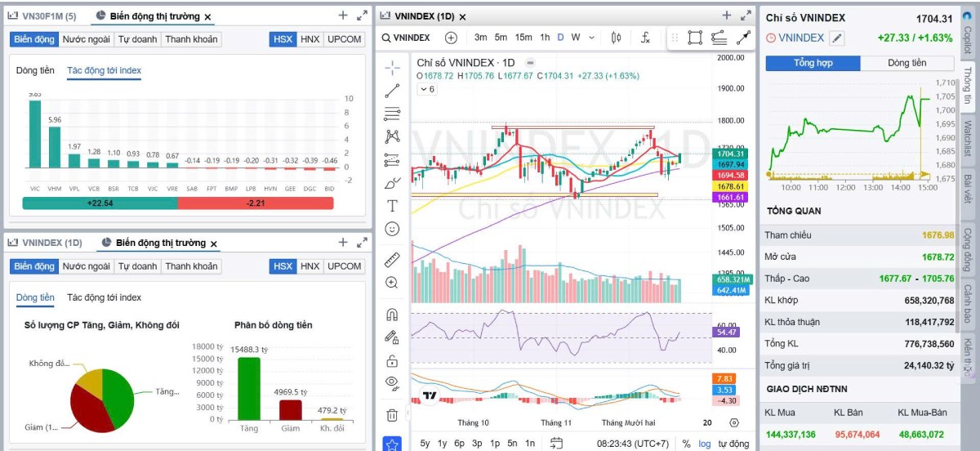Open the go-to-date calendar icon
Image resolution: width=980 pixels, height=451 pixels.
point(556,443)
